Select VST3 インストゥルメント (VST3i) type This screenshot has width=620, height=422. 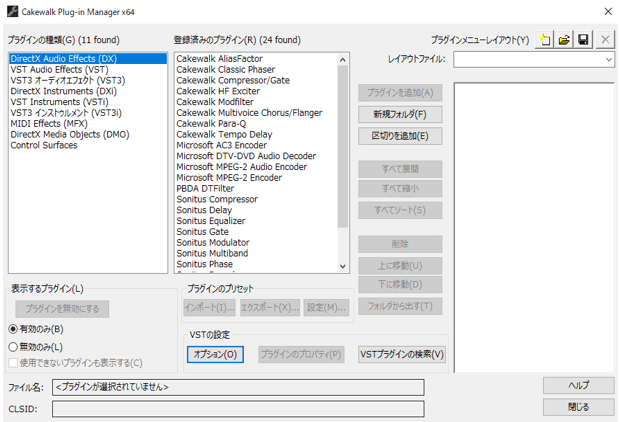(x=88, y=113)
